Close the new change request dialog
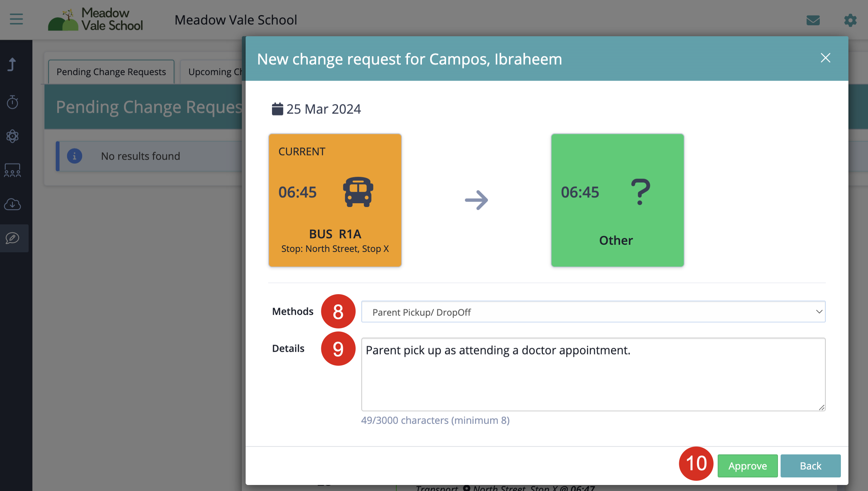Viewport: 868px width, 491px height. (825, 58)
